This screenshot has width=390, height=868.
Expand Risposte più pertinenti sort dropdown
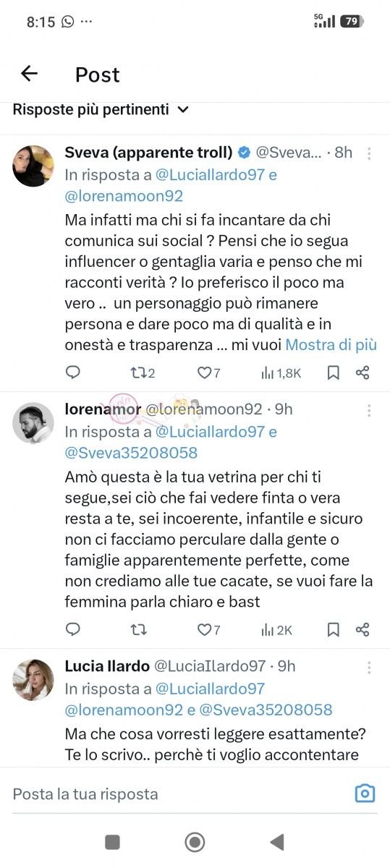point(101,110)
